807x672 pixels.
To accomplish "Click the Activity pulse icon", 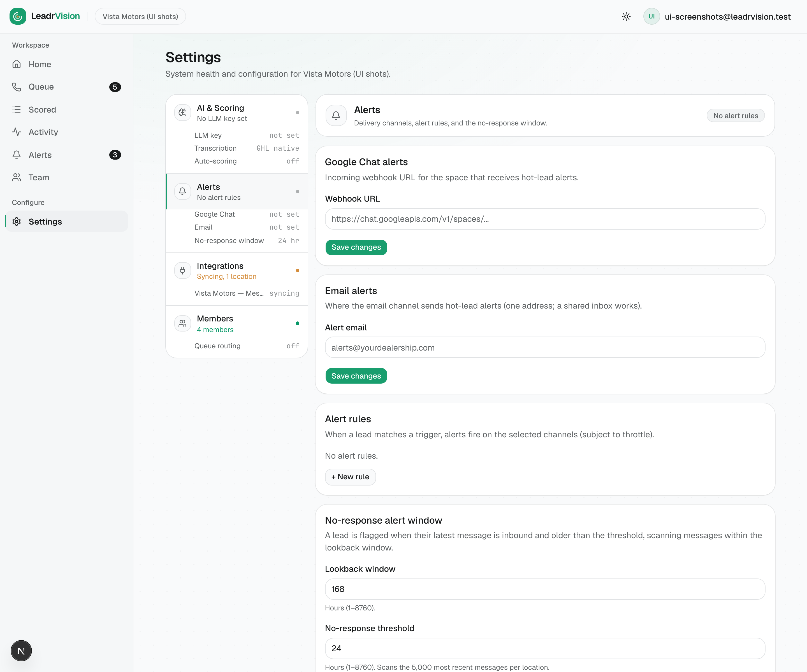I will coord(17,132).
